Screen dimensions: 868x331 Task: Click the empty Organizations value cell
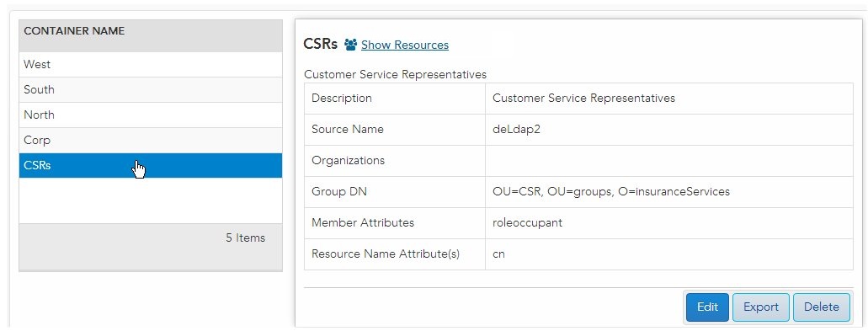[x=669, y=161]
